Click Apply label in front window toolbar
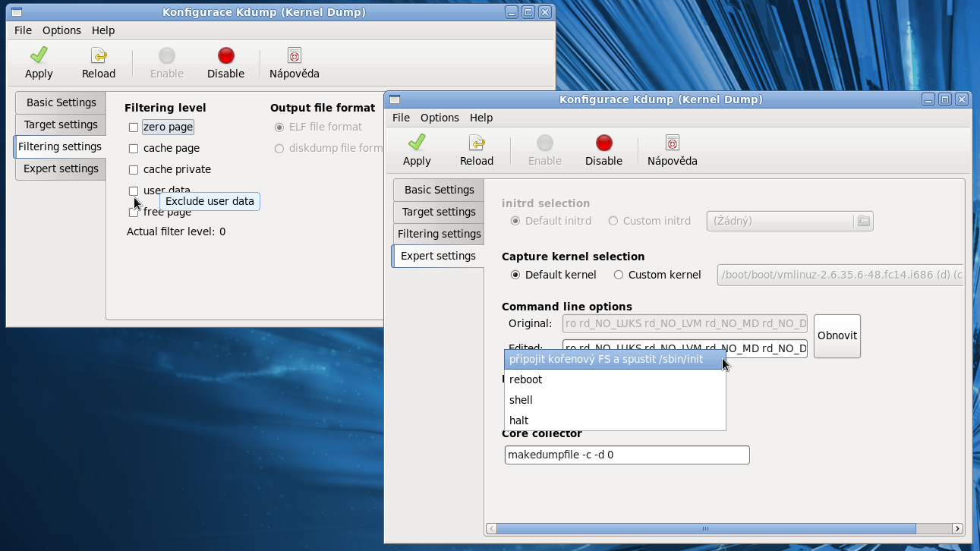Screen dimensions: 980x551 (x=417, y=161)
